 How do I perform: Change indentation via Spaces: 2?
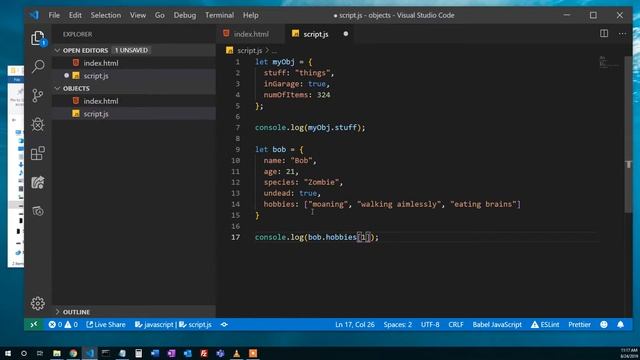398,324
